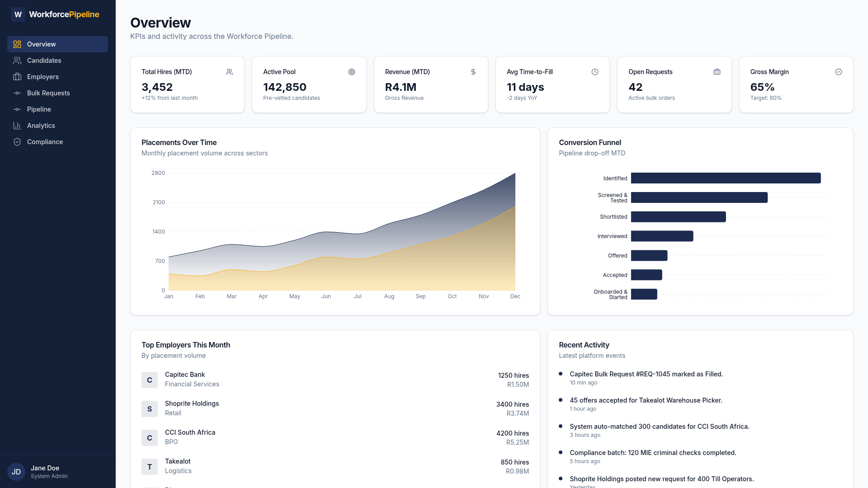
Task: Open the Employers section
Action: point(57,77)
